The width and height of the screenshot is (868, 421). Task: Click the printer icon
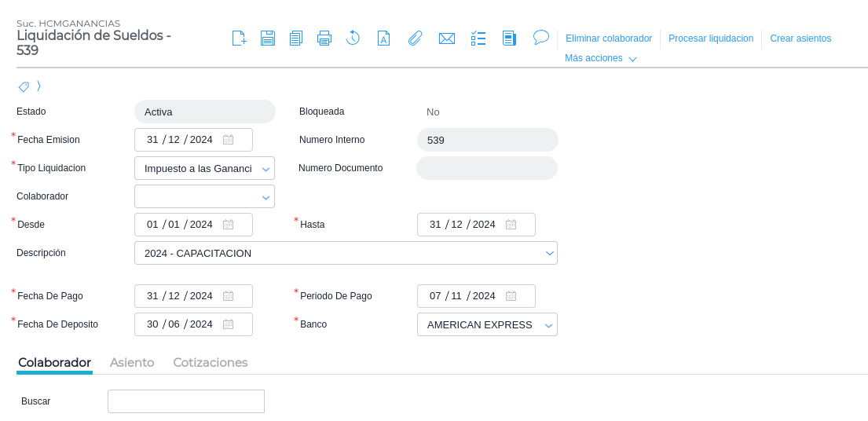(x=324, y=38)
